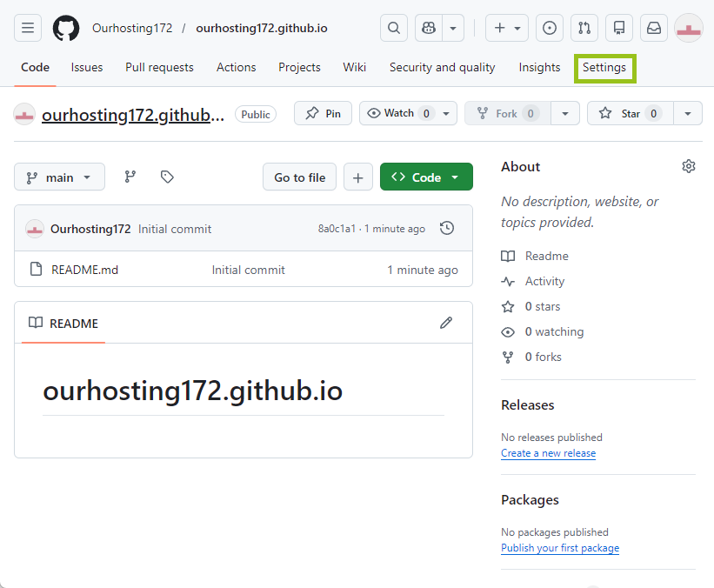Open the Wiki tab
714x588 pixels.
pyautogui.click(x=354, y=67)
